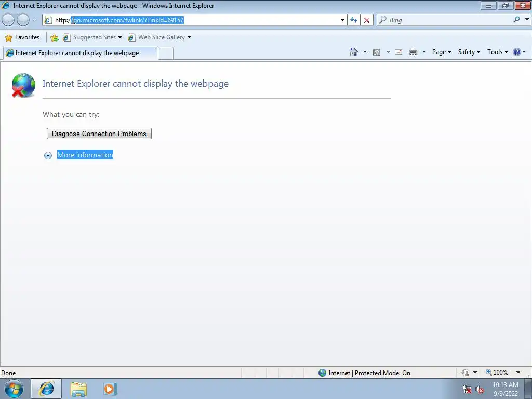Expand the Home button dropdown arrow
Viewport: 532px width, 399px height.
pyautogui.click(x=365, y=52)
